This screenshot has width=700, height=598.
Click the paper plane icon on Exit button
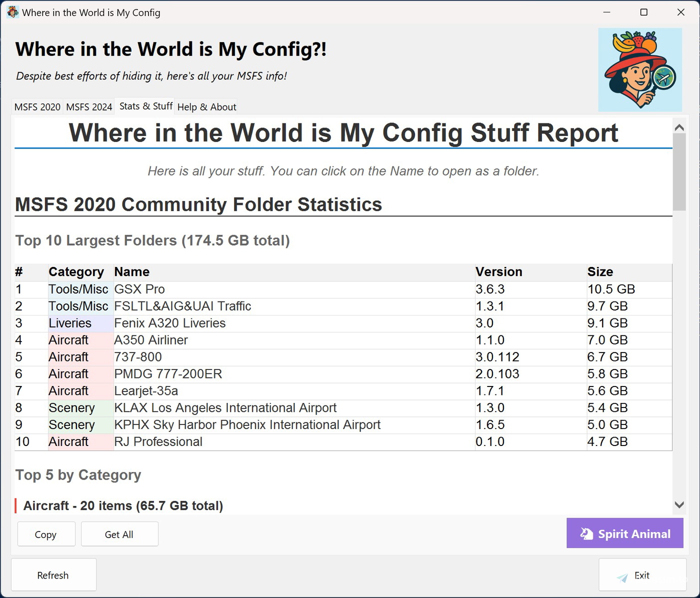coord(621,578)
